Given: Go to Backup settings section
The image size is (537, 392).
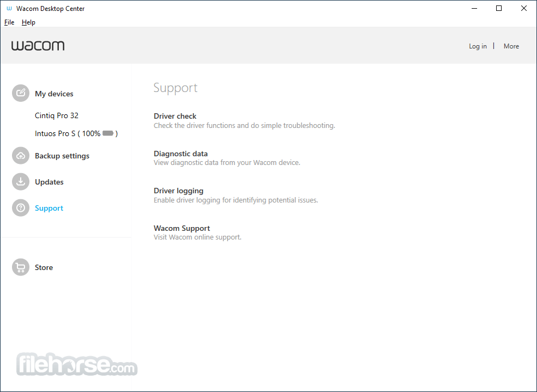Looking at the screenshot, I should [62, 156].
